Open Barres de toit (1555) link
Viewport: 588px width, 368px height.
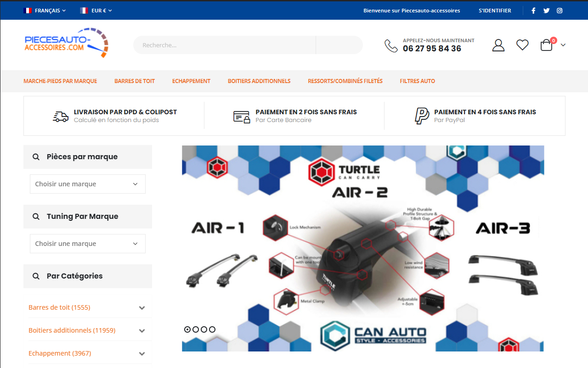(x=59, y=307)
